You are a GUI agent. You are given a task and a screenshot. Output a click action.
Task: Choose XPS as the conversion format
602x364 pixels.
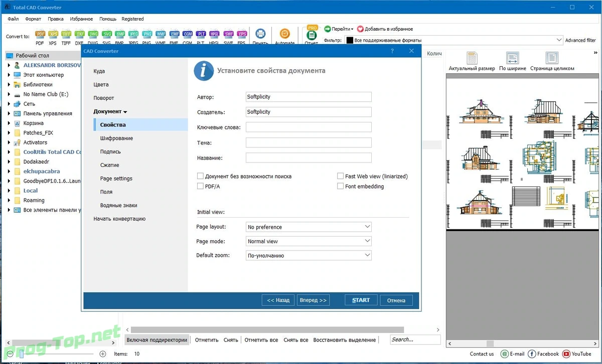53,35
